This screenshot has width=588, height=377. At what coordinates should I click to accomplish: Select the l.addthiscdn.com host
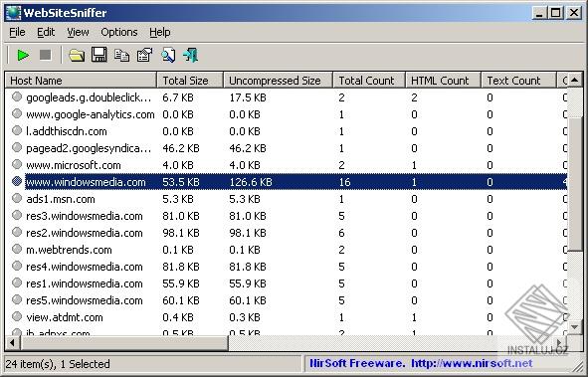[67, 131]
